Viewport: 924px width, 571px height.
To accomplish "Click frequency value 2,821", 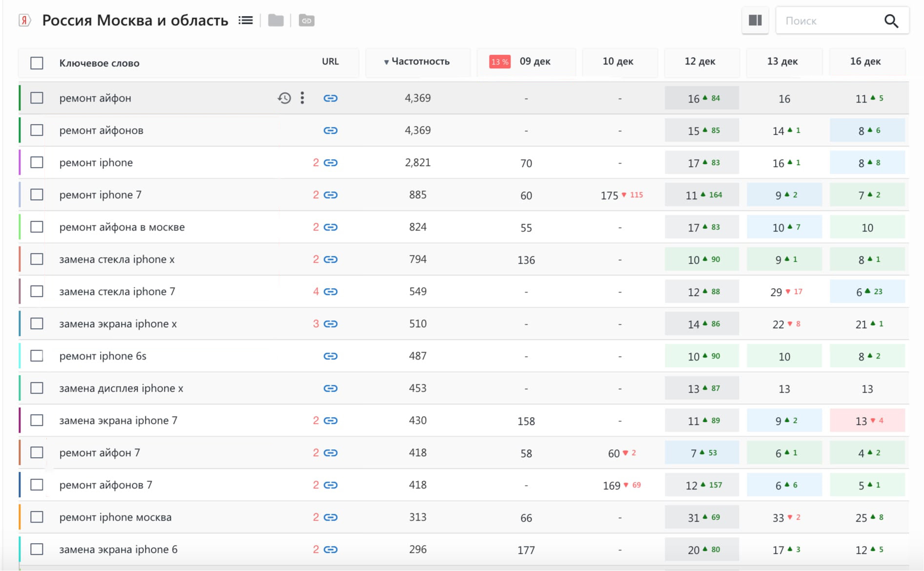I will [x=418, y=163].
